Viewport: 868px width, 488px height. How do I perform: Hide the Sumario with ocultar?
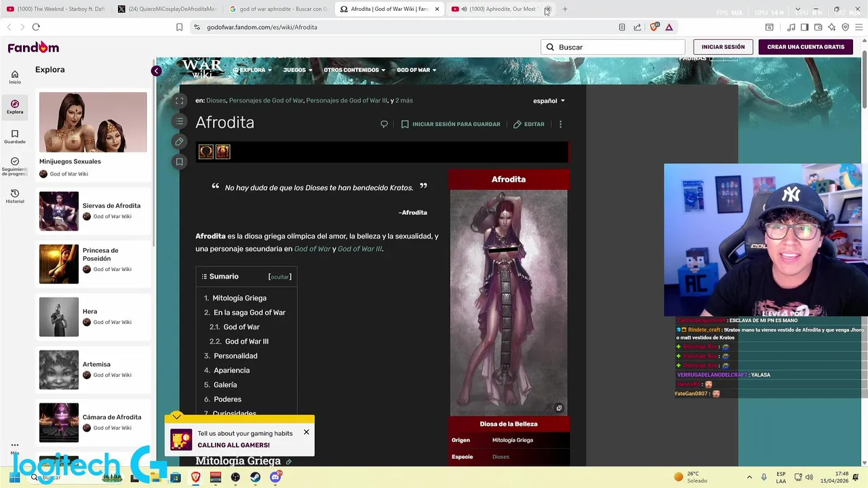[280, 277]
